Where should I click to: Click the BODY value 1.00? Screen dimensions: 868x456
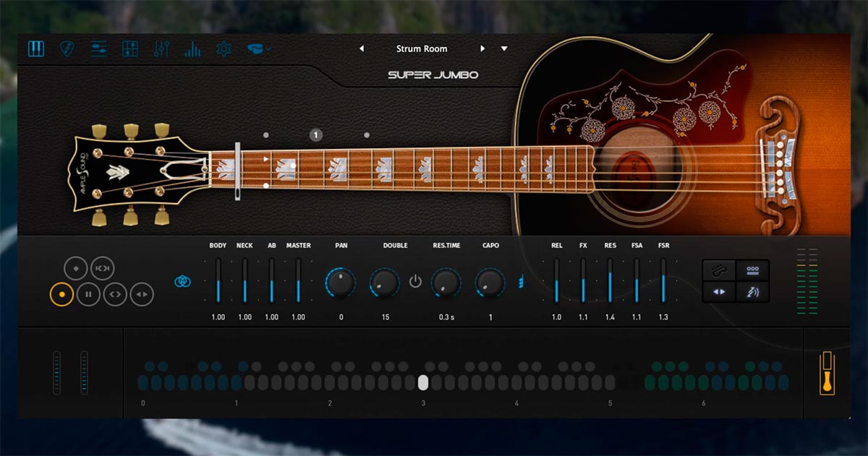(x=218, y=317)
